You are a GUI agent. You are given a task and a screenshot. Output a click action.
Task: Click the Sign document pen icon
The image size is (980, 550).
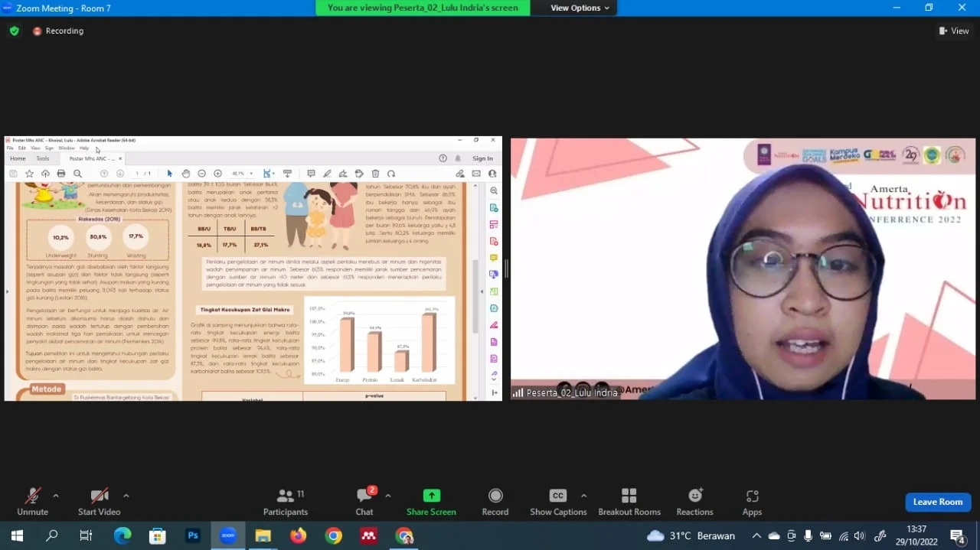pyautogui.click(x=343, y=174)
